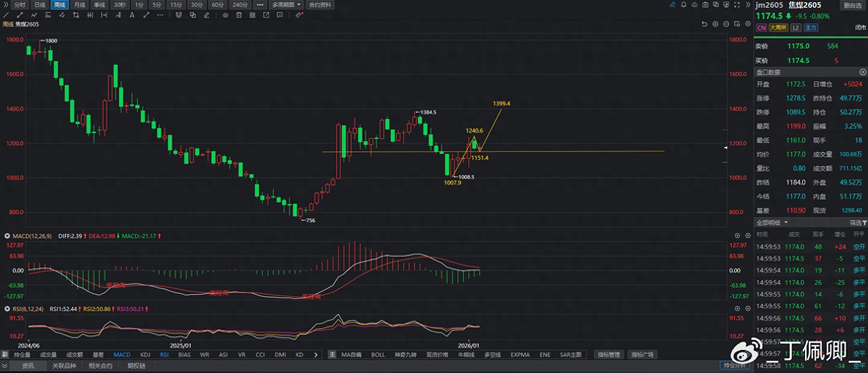This screenshot has height=373, width=868.
Task: Open the price alert bell icon
Action: [x=684, y=5]
